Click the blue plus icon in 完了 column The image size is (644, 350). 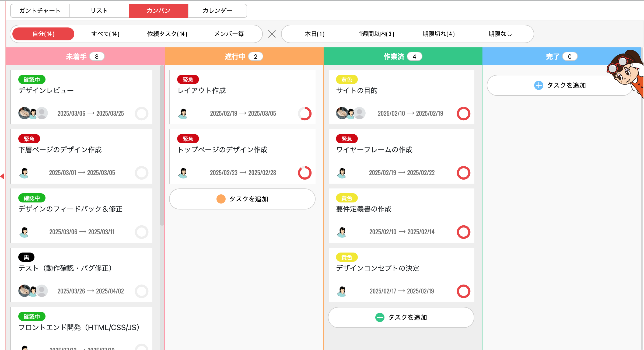[x=538, y=85]
